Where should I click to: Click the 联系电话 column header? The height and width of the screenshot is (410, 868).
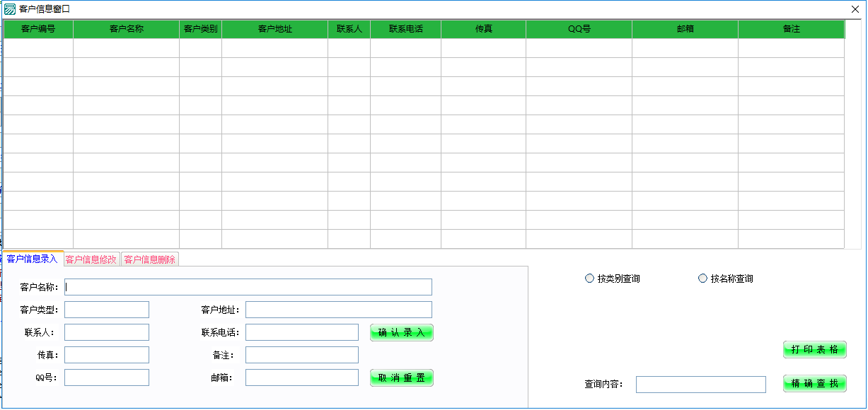tap(406, 29)
